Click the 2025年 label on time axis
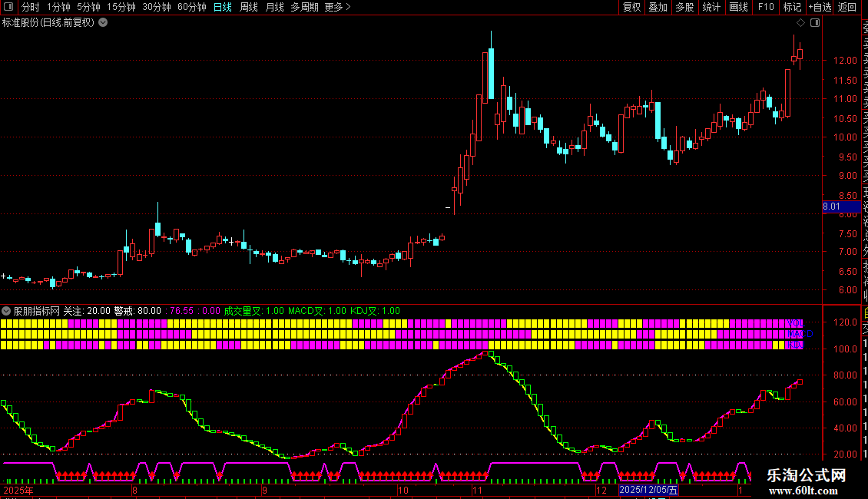 coord(18,490)
